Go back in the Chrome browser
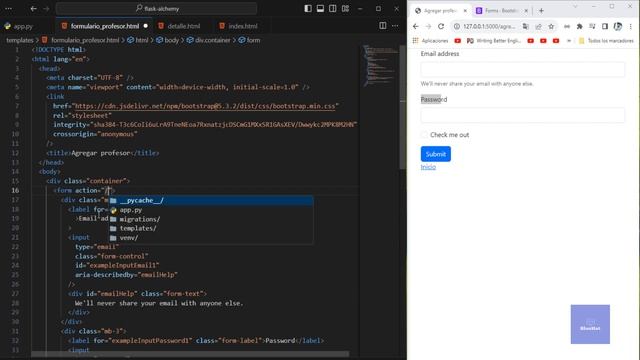 [416, 26]
